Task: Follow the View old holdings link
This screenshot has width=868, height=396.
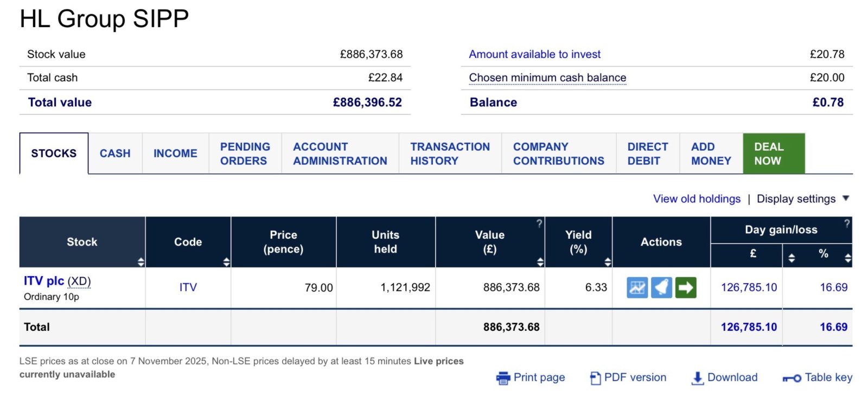Action: tap(697, 199)
